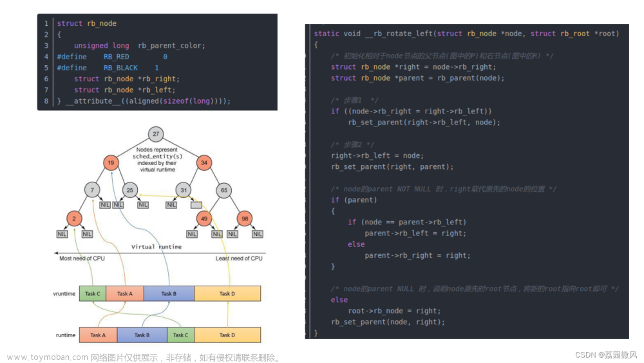Select red tree node 98
Screen dimensions: 644x363
pos(245,219)
